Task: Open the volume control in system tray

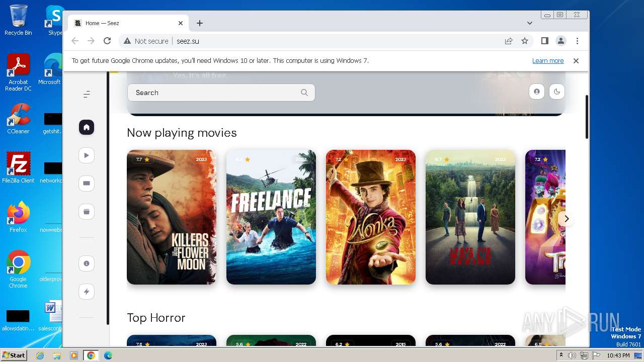Action: point(572,355)
